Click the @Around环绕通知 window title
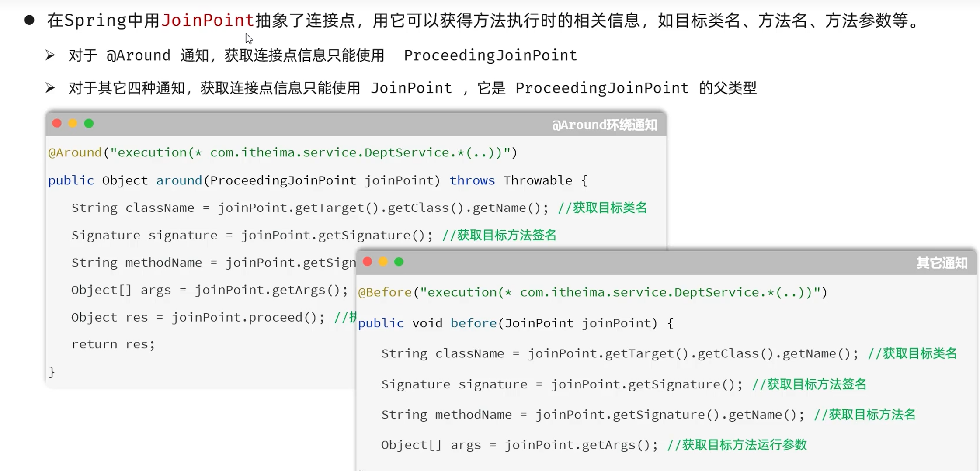 tap(605, 125)
